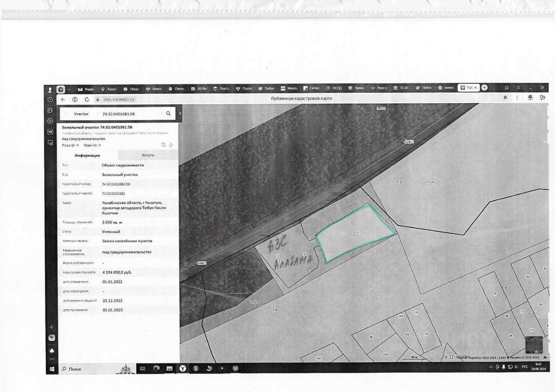555x392 pixels.
Task: Toggle the satellite basemap thumbnail
Action: click(x=534, y=344)
